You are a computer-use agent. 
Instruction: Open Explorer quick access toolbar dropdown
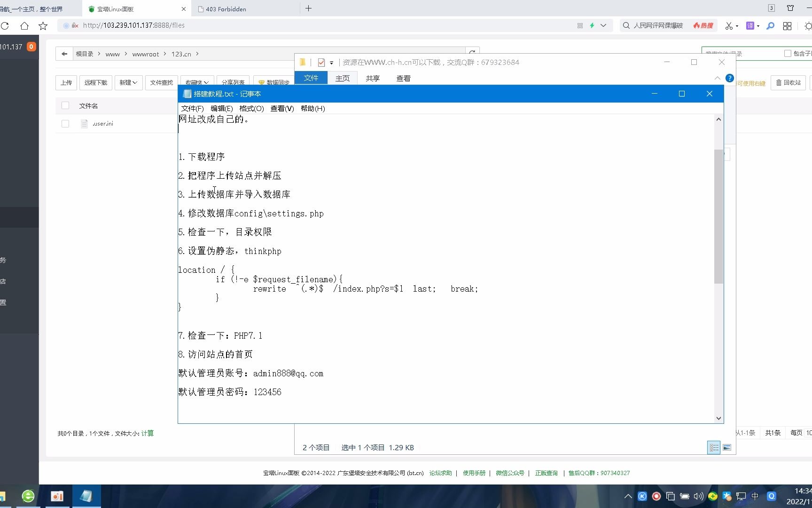[331, 63]
